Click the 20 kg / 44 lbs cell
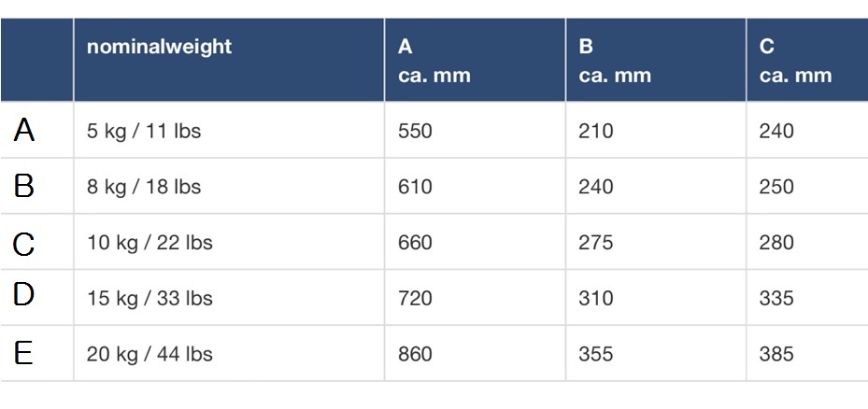 pos(149,355)
